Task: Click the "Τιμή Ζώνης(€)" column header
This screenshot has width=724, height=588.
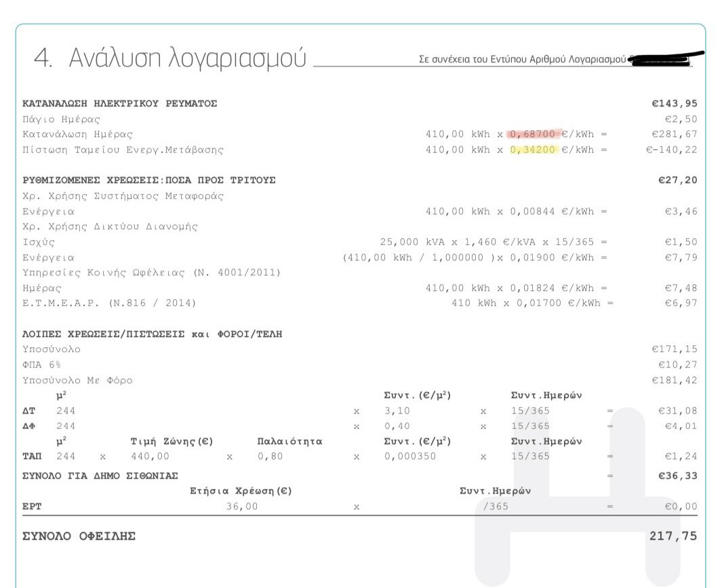Action: [172, 442]
